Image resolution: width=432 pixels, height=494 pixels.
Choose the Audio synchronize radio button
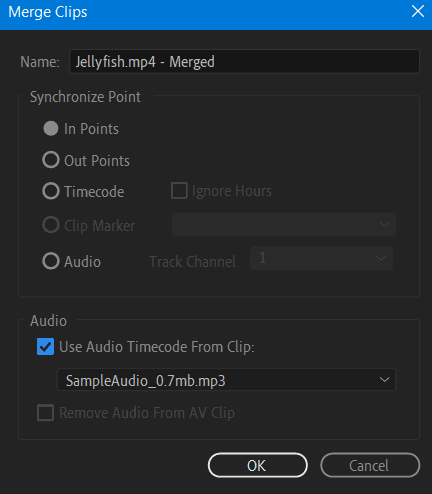pyautogui.click(x=51, y=261)
